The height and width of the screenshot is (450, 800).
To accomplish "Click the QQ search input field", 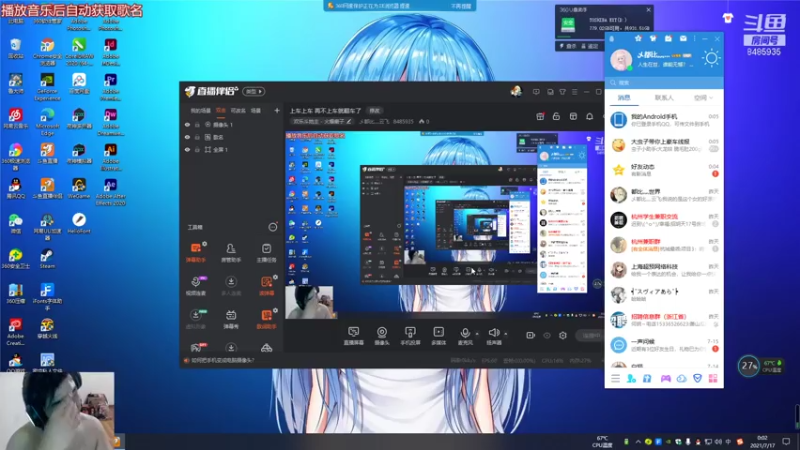I will [x=664, y=82].
